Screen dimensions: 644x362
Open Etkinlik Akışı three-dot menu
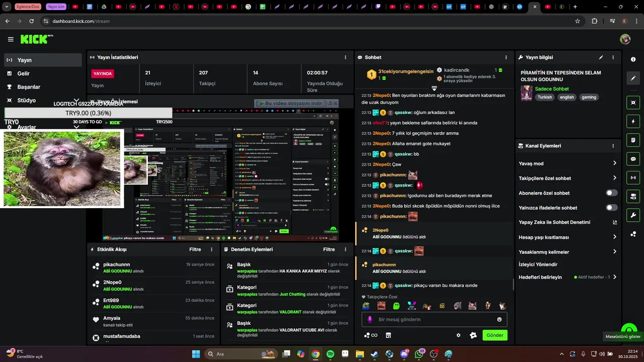pos(211,249)
